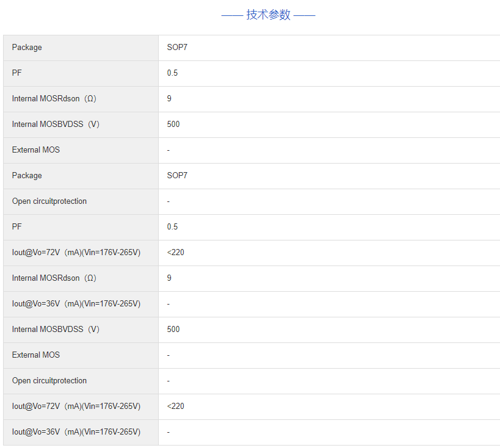Click the first Internal MOSBVDSS (V) label
The height and width of the screenshot is (448, 500).
click(x=56, y=125)
